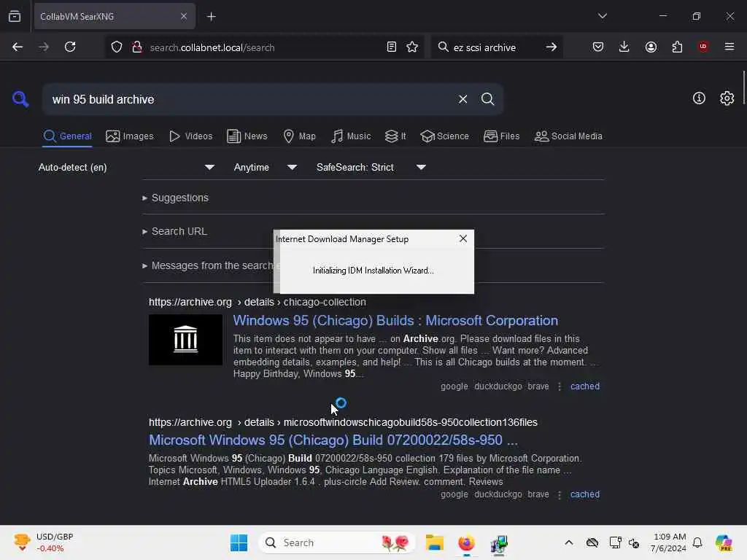
Task: Switch to the Social Media category
Action: pos(568,136)
